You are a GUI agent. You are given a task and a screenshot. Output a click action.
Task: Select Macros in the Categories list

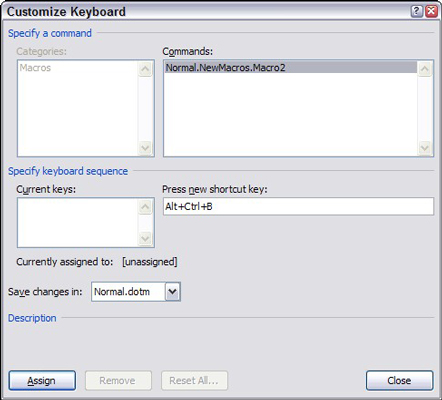[35, 68]
